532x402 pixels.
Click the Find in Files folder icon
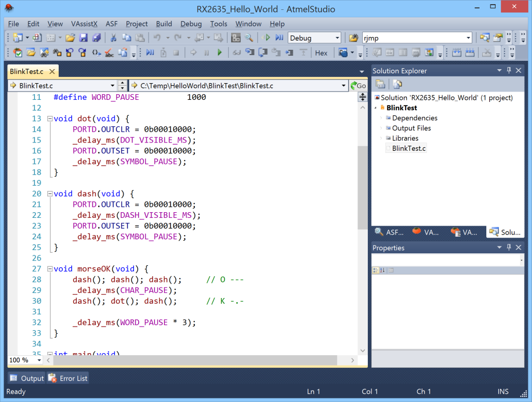[x=353, y=37]
